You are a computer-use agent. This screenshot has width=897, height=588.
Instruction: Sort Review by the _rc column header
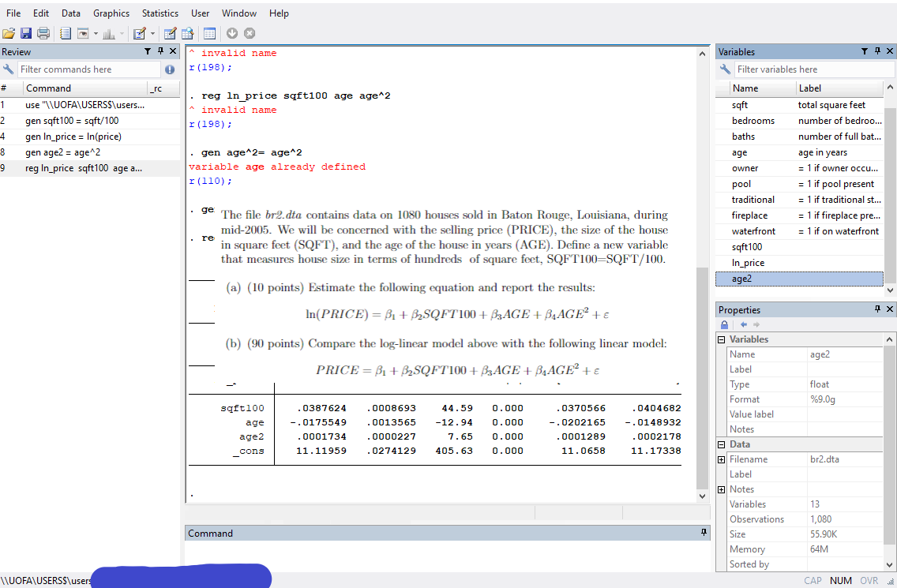163,88
